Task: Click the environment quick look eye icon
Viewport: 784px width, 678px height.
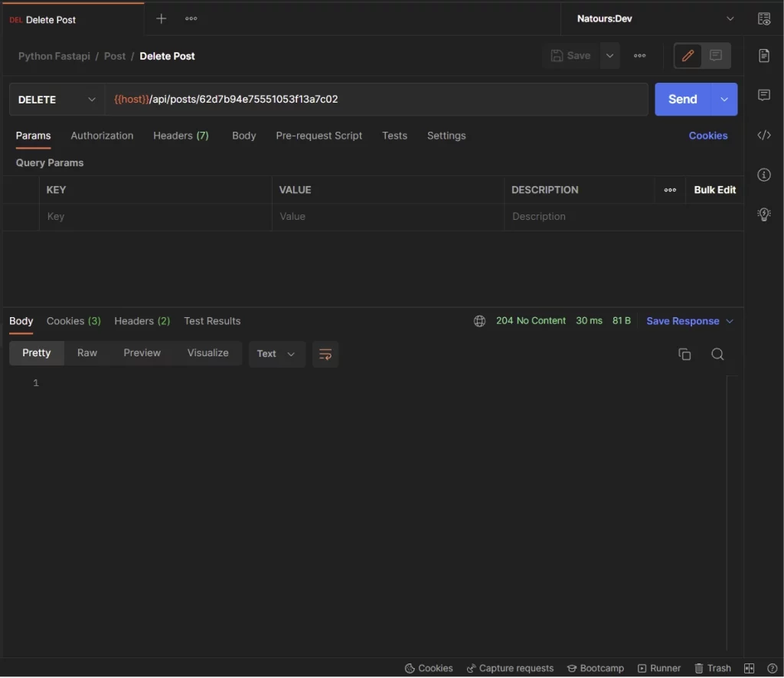Action: (x=763, y=18)
